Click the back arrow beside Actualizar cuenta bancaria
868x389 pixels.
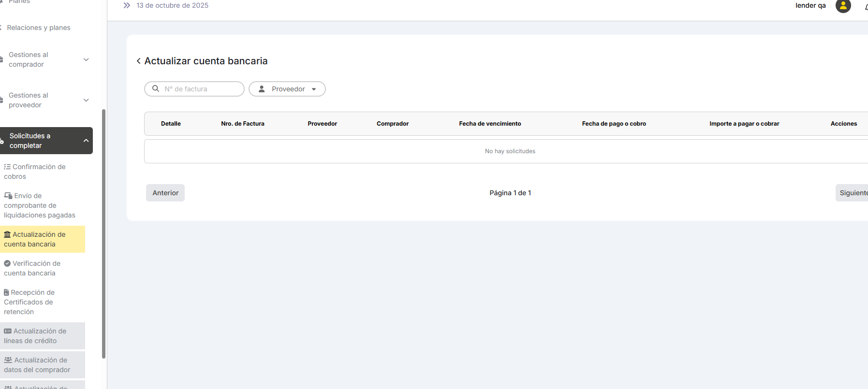139,61
